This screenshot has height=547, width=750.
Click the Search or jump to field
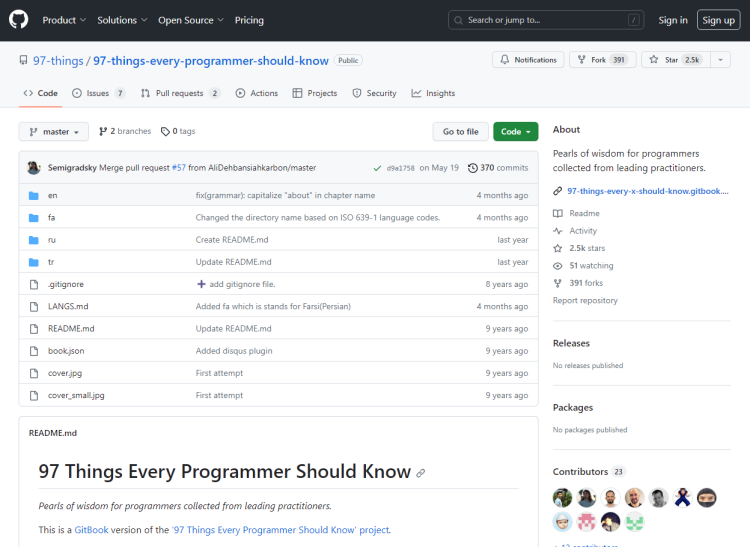coord(546,20)
